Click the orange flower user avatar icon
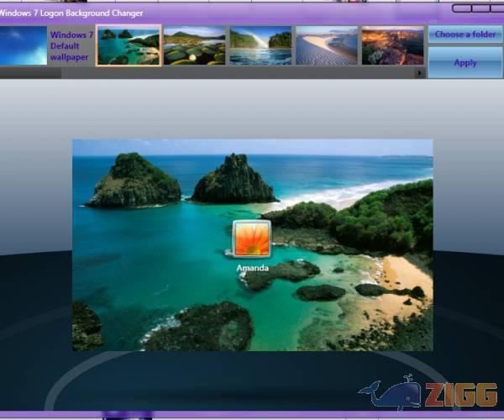 (x=252, y=239)
